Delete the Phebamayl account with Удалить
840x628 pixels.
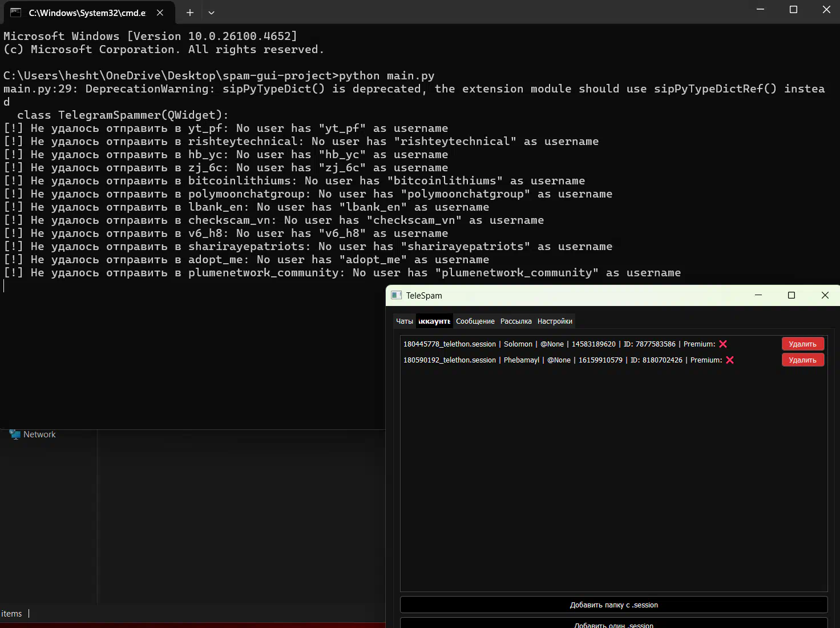(803, 360)
